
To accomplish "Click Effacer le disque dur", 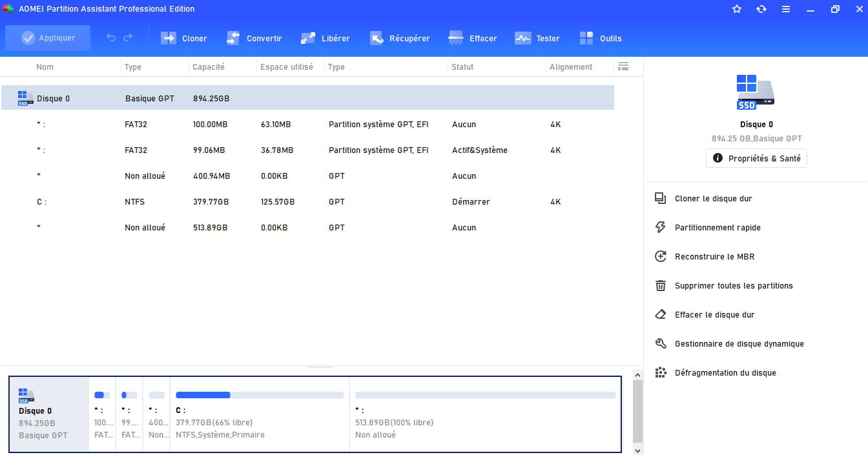I will 714,315.
